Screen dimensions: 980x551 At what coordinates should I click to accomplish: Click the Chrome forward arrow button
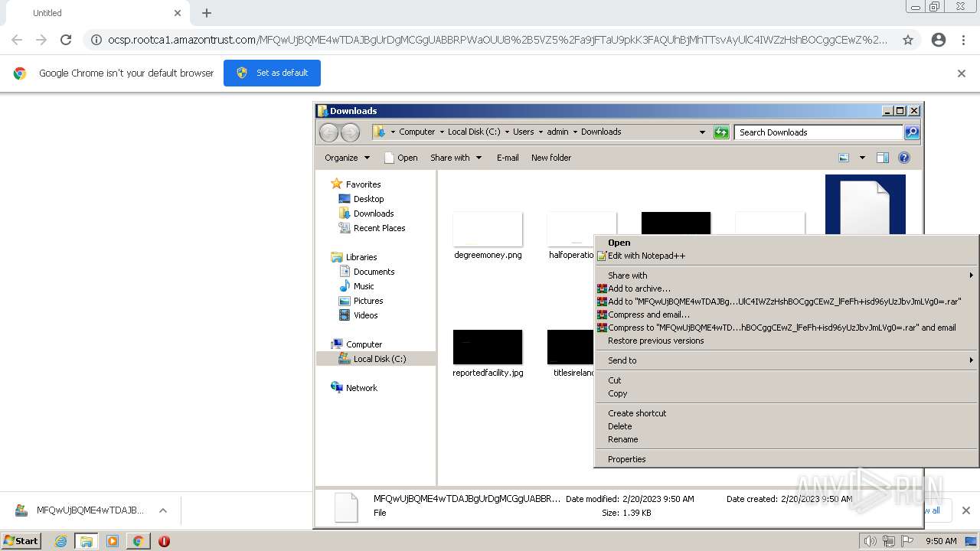tap(41, 40)
